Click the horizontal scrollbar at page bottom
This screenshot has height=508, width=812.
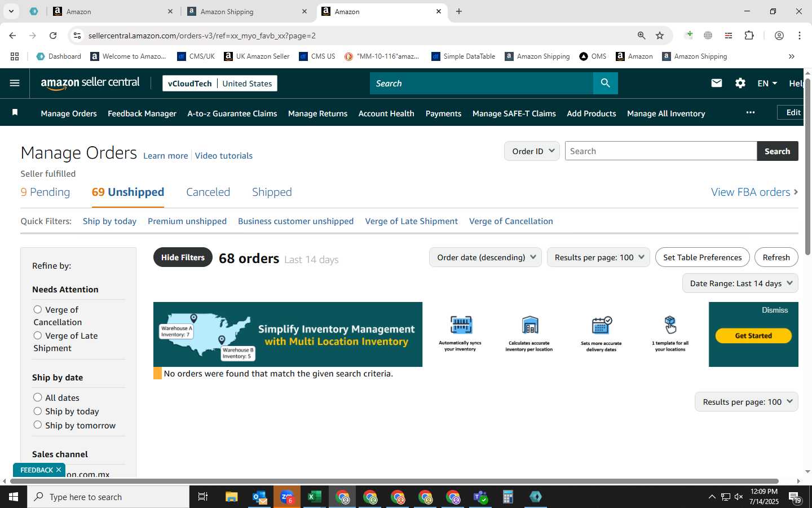coord(395,481)
